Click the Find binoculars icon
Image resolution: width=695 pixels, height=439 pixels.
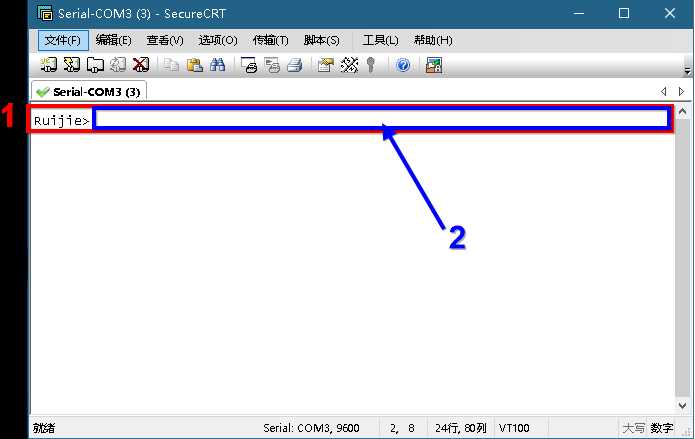click(x=218, y=65)
